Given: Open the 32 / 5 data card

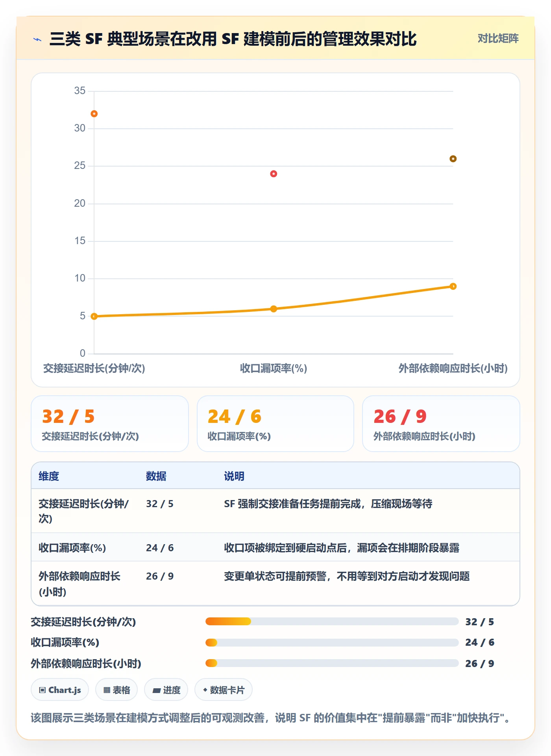Looking at the screenshot, I should [x=110, y=424].
